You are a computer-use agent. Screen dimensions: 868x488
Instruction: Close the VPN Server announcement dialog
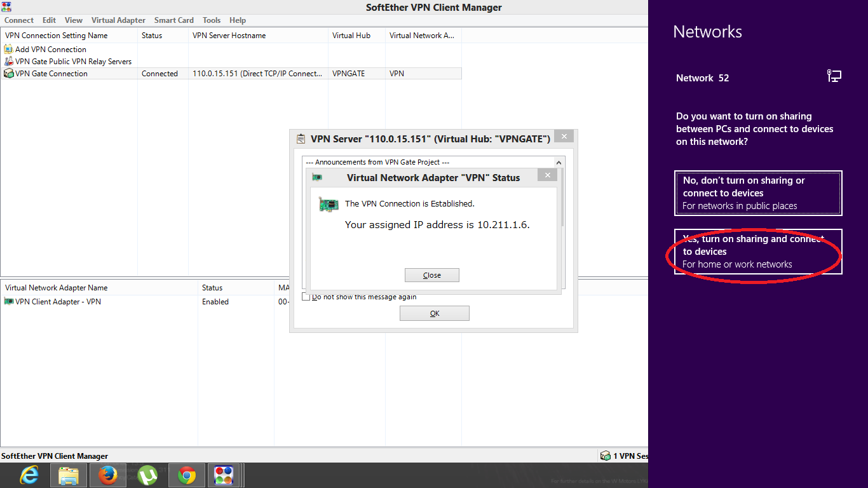point(564,136)
